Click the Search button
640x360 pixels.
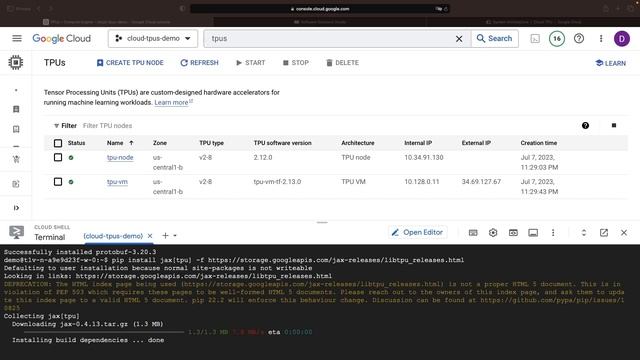click(495, 38)
